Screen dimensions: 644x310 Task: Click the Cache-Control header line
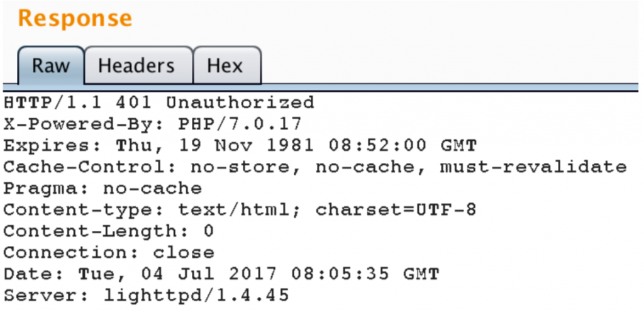(315, 167)
